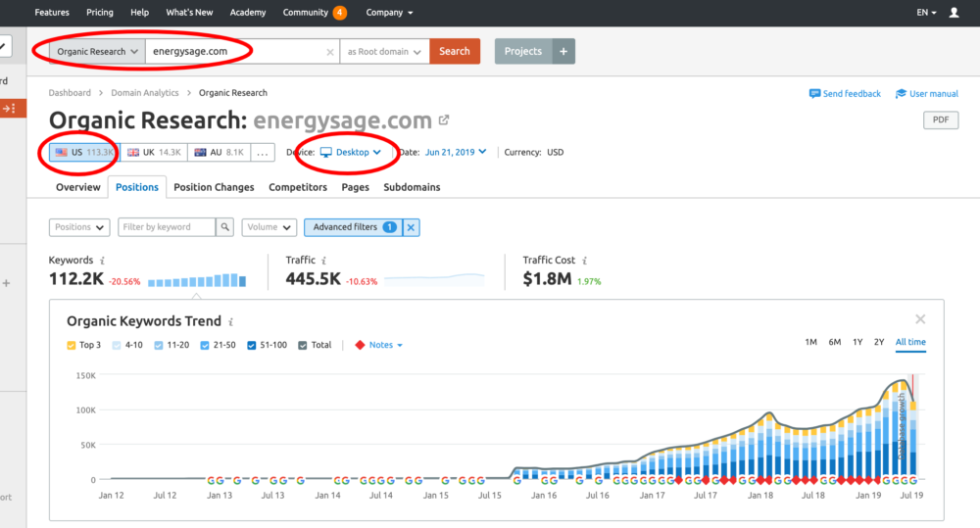
Task: Click the magnifier icon in keyword filter
Action: [225, 227]
